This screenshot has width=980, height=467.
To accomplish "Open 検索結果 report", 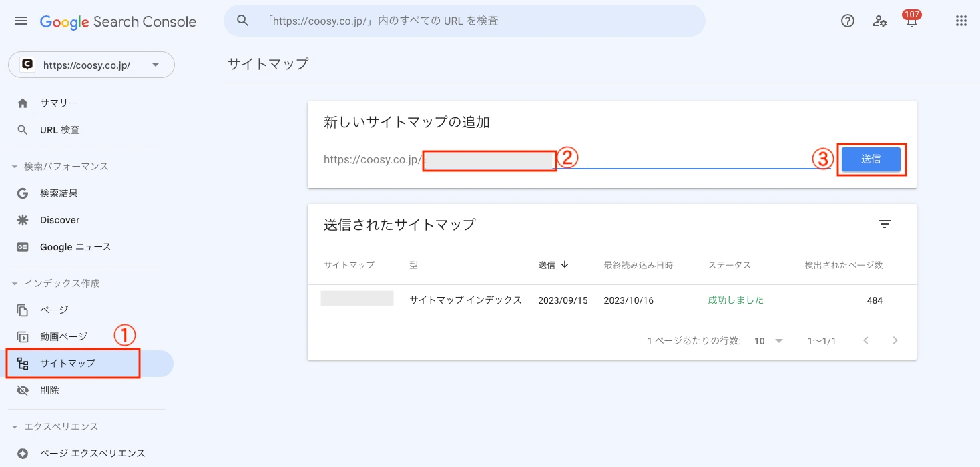I will pyautogui.click(x=87, y=193).
